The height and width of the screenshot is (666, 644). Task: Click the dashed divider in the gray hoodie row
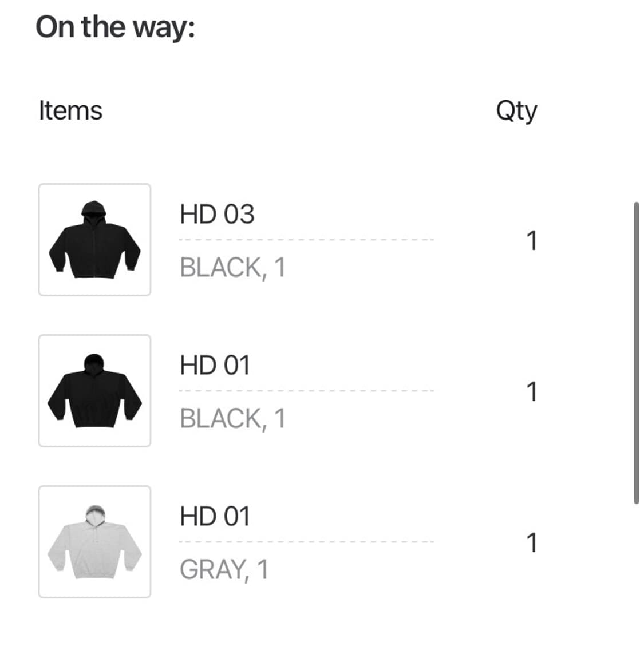306,542
